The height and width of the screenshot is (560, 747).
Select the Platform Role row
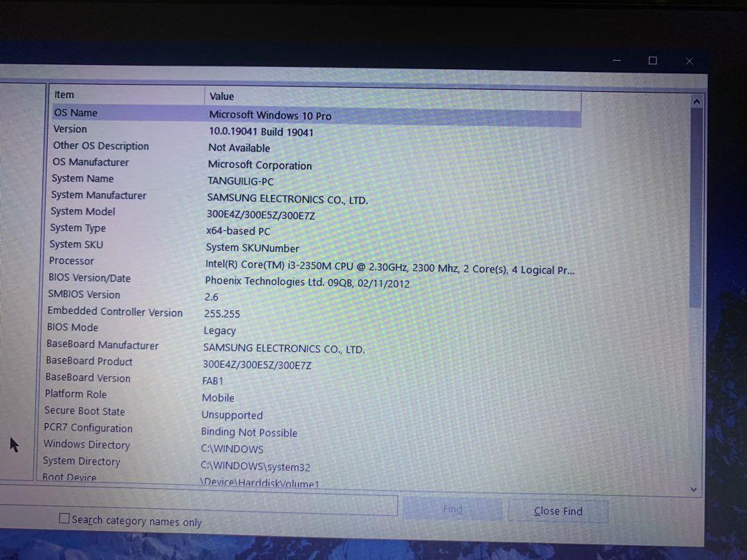point(76,394)
